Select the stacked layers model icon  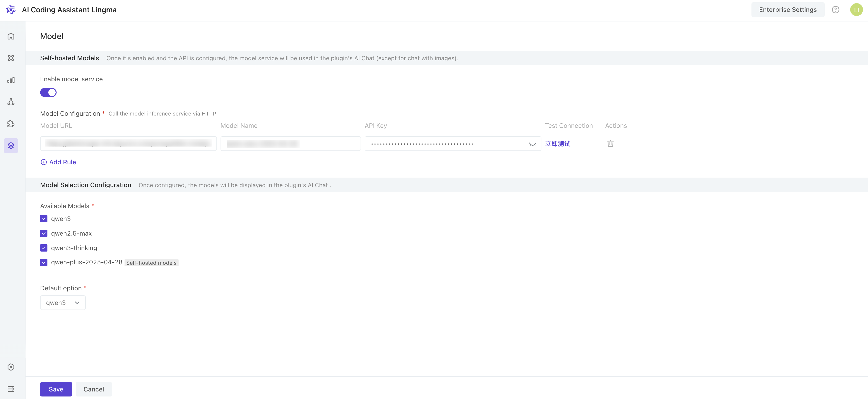pyautogui.click(x=11, y=146)
